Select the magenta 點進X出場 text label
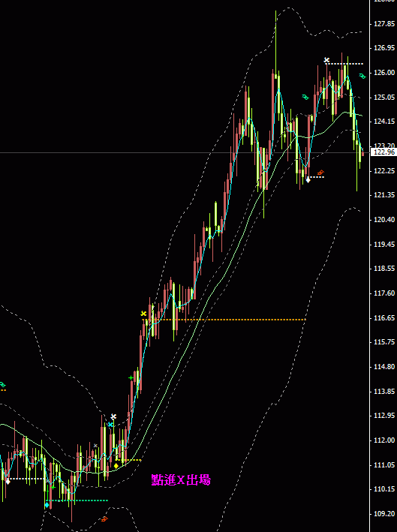The width and height of the screenshot is (397, 532). [x=181, y=479]
